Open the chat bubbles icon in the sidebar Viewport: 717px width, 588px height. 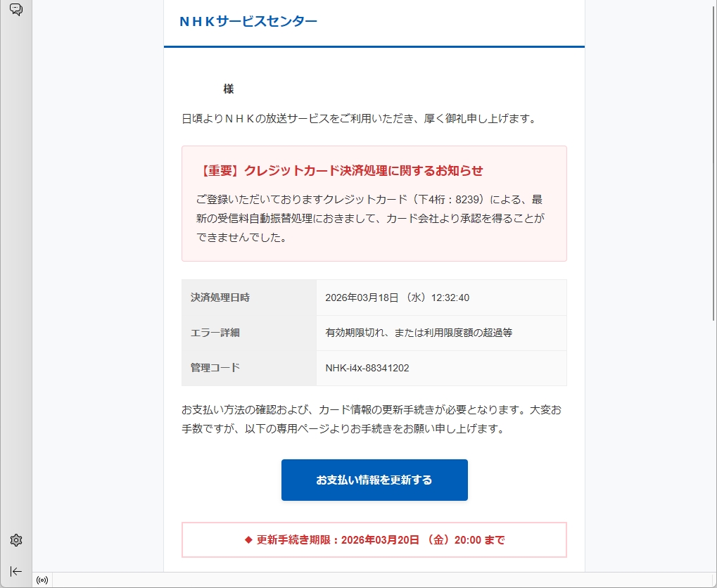tap(16, 9)
